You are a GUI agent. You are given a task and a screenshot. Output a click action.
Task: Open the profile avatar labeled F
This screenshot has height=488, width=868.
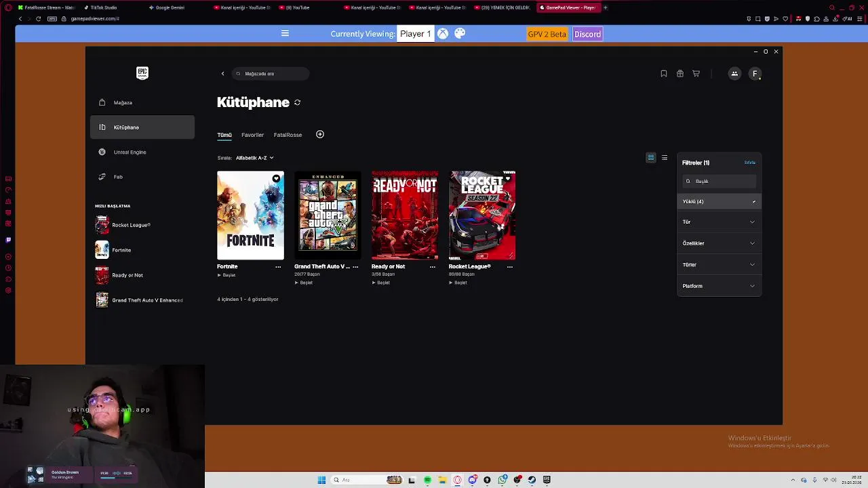click(x=755, y=73)
